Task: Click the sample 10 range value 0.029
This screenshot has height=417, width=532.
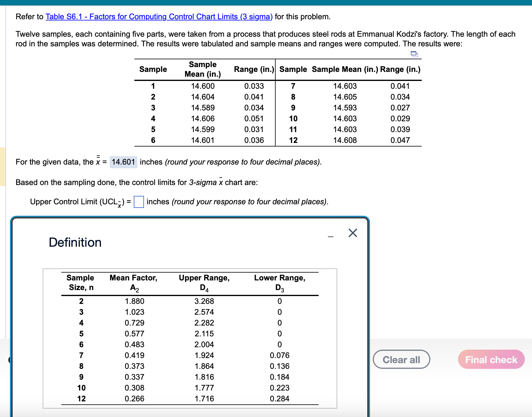Action: (x=400, y=119)
